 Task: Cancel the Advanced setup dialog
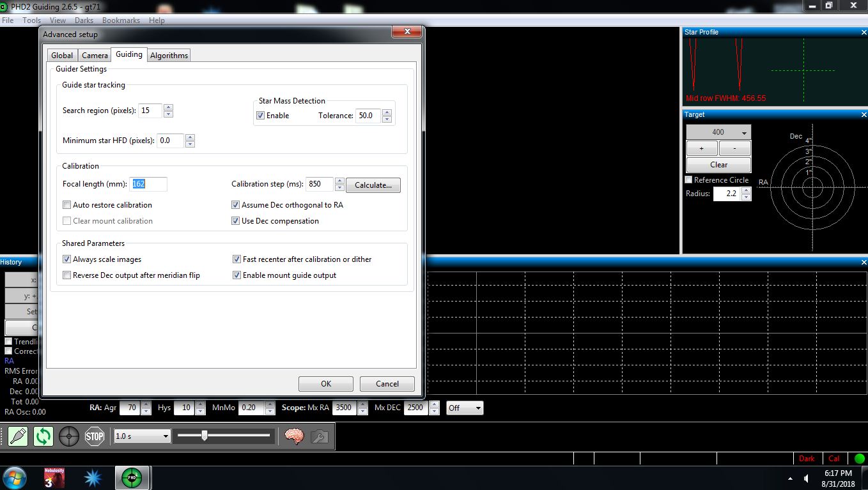pos(387,384)
